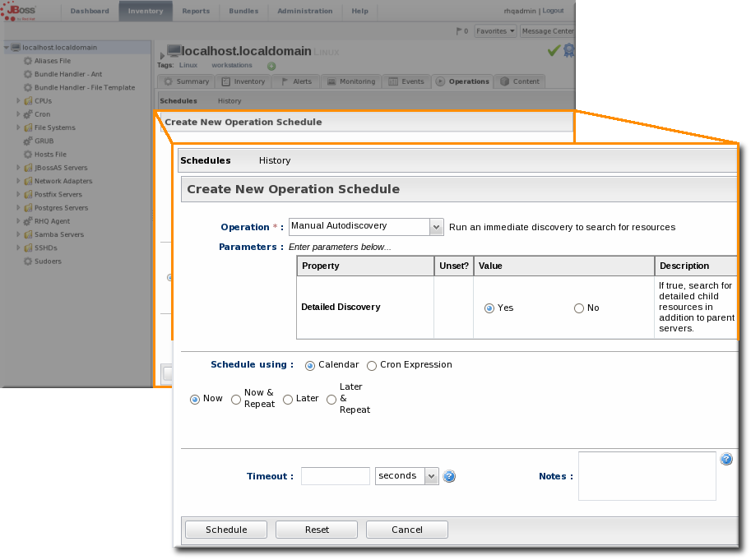Open the Operation dropdown list
751x560 pixels.
point(436,227)
